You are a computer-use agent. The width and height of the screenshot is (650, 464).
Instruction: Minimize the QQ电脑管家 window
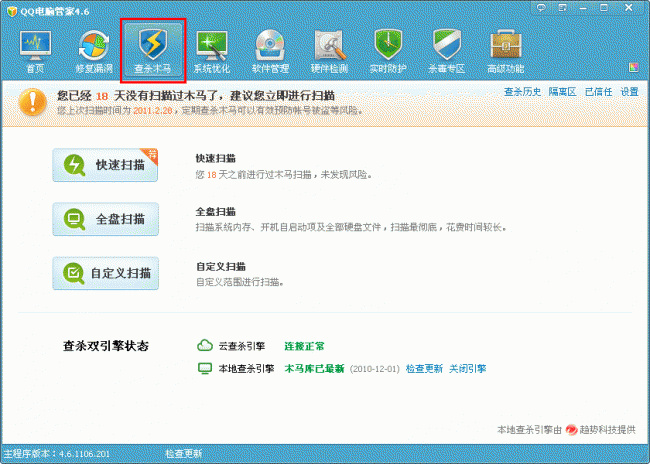[x=583, y=7]
